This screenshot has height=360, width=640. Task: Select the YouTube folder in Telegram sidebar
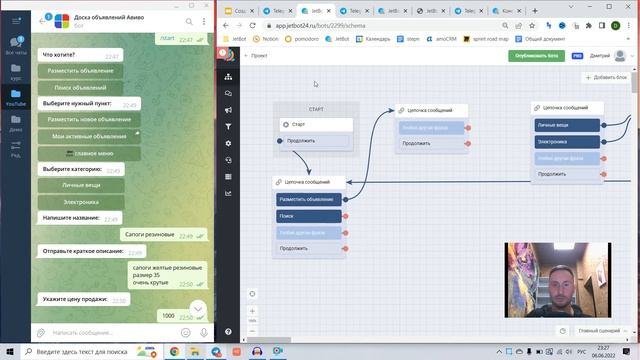coord(16,97)
